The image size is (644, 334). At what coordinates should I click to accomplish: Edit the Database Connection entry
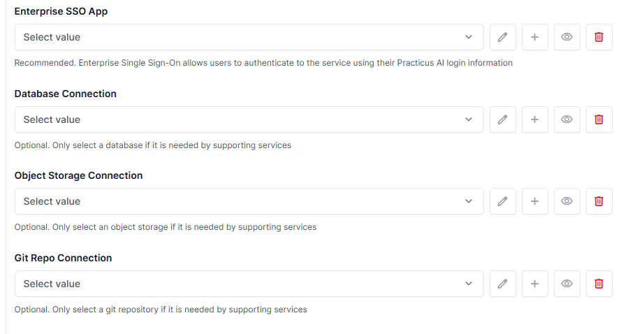[502, 119]
